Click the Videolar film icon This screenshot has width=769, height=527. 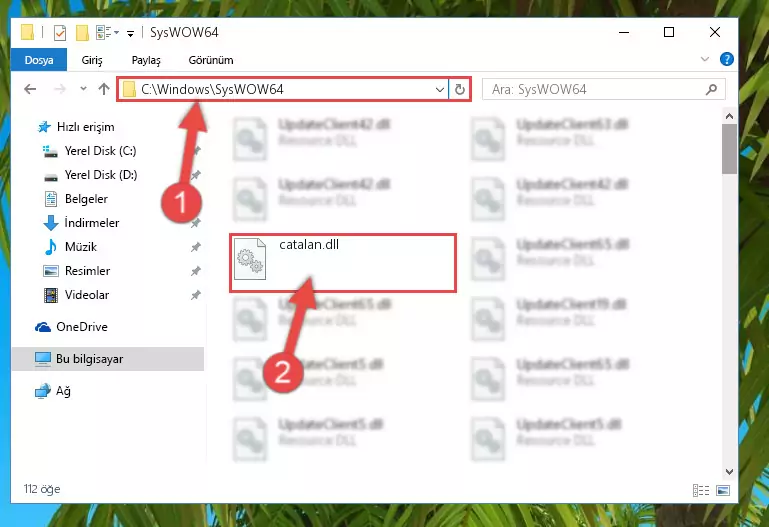(x=51, y=295)
